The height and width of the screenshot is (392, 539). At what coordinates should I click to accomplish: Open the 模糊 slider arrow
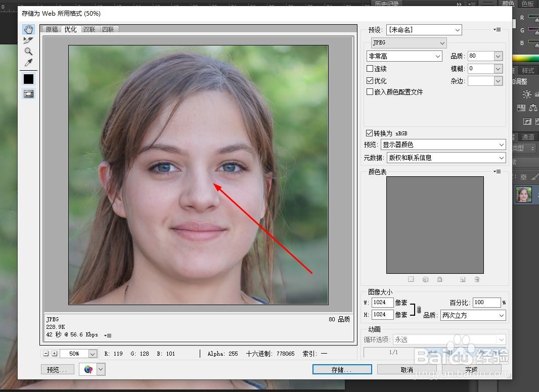(499, 69)
